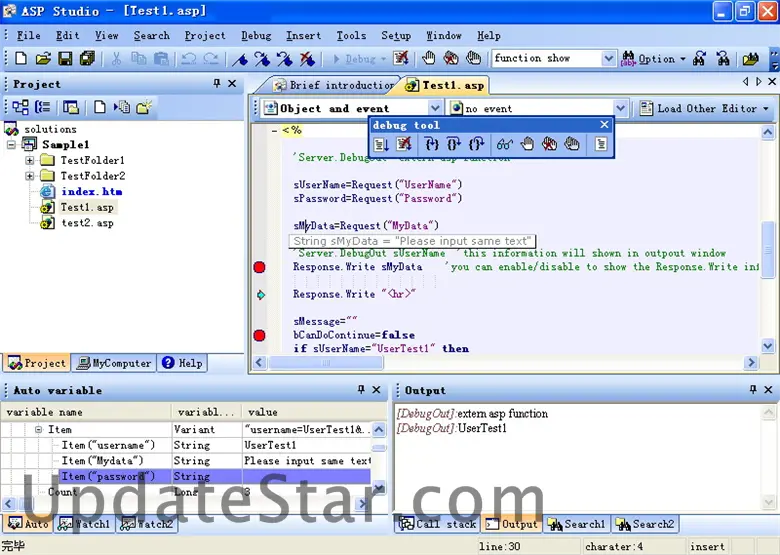Close the debug tool floating toolbar
Image resolution: width=780 pixels, height=555 pixels.
click(604, 124)
